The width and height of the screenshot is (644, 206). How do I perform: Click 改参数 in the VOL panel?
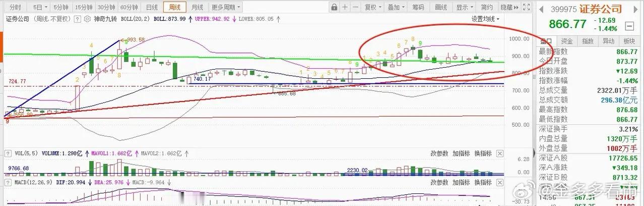tap(439, 153)
